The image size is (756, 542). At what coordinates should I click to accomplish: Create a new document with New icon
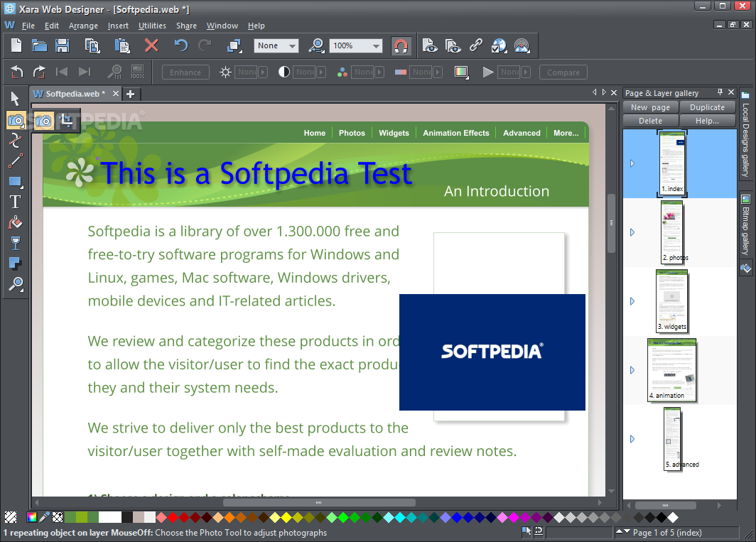[x=16, y=45]
